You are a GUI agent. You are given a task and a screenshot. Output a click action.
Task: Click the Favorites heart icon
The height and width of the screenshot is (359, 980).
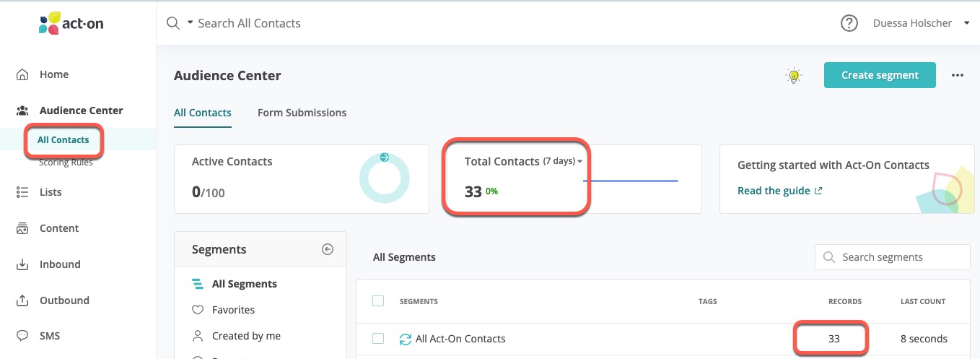click(x=198, y=310)
